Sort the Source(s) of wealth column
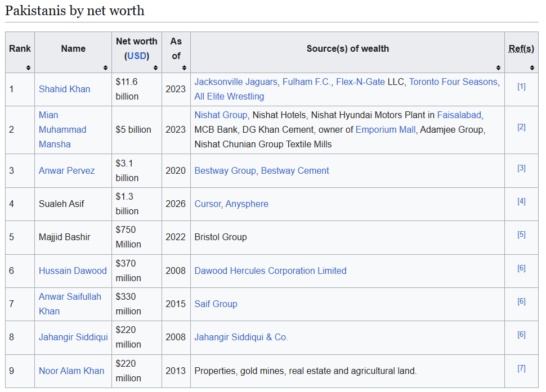This screenshot has height=392, width=546. (x=498, y=67)
